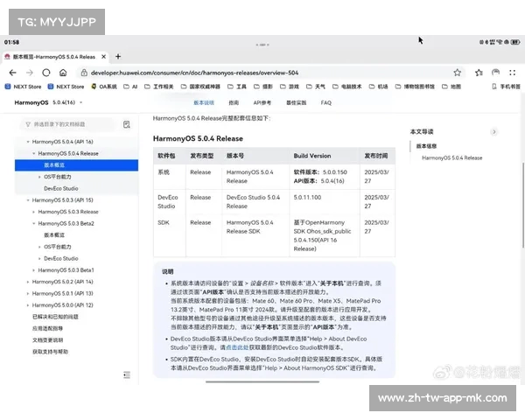Image resolution: width=525 pixels, height=420 pixels.
Task: Collapse the 本文导读 panel arrow
Action: pos(494,132)
